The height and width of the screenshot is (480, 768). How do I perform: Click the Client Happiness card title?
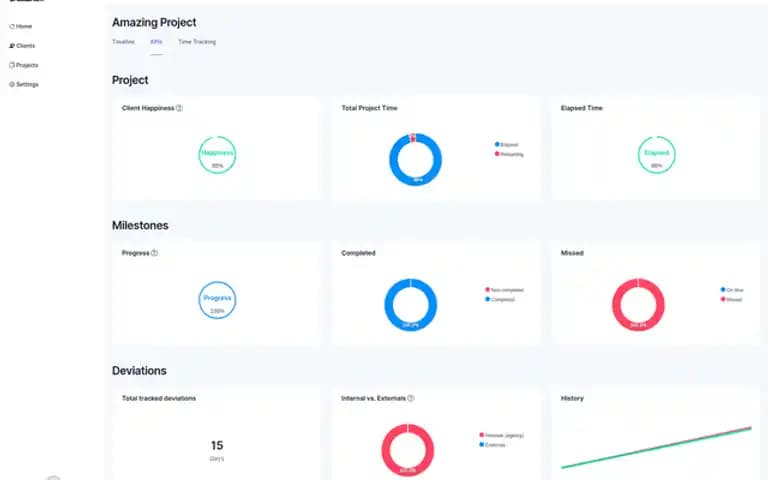(x=148, y=108)
